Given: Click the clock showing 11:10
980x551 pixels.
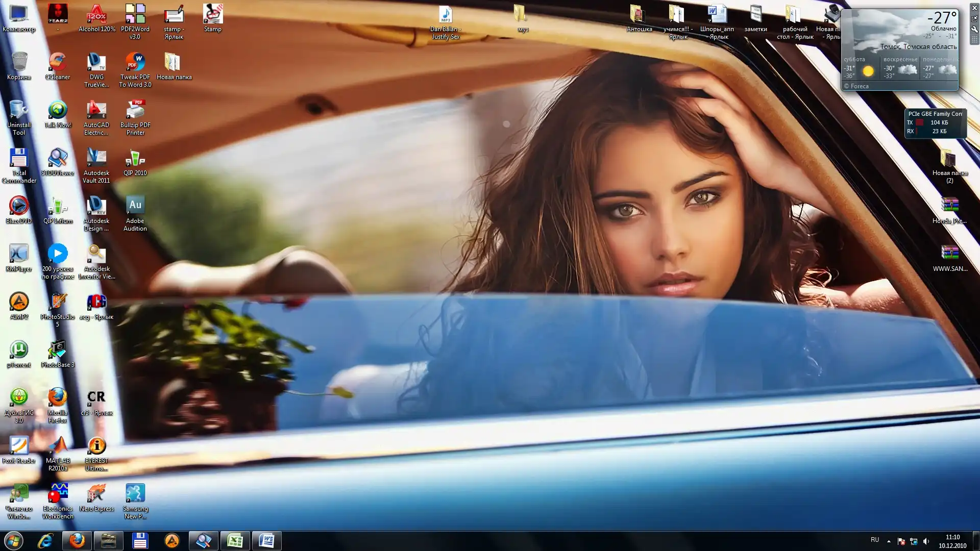Looking at the screenshot, I should click(x=952, y=541).
